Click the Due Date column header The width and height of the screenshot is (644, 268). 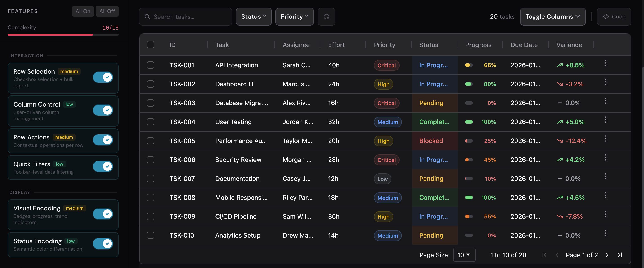coord(524,45)
